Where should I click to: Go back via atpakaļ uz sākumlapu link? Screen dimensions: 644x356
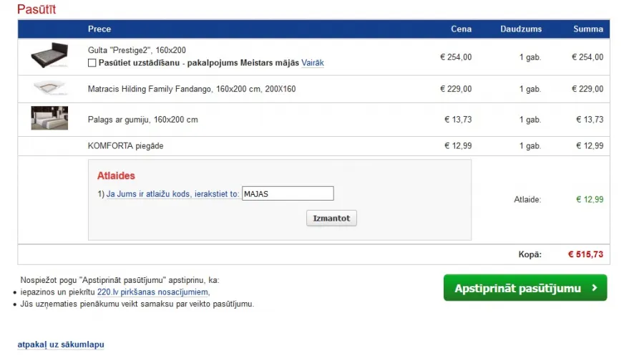[x=61, y=345]
